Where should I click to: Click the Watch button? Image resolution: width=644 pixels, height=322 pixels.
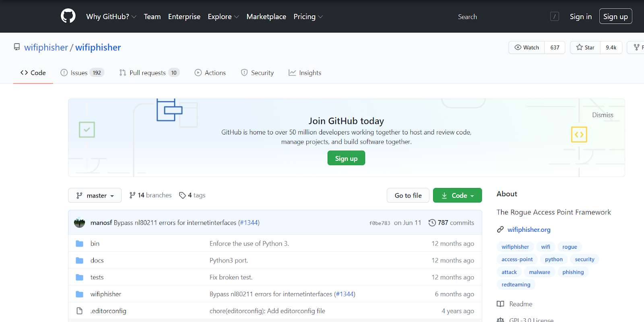point(526,47)
